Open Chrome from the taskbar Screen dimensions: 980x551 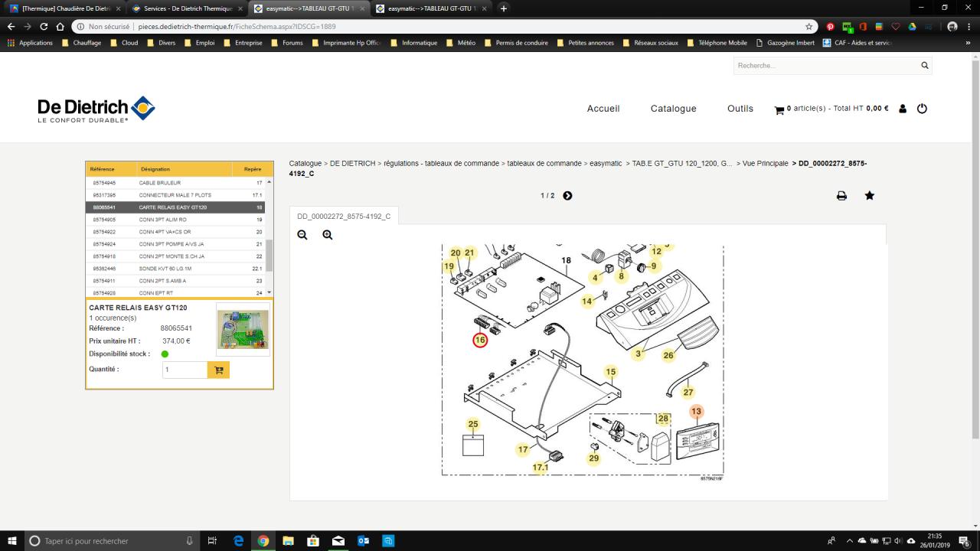click(x=263, y=541)
